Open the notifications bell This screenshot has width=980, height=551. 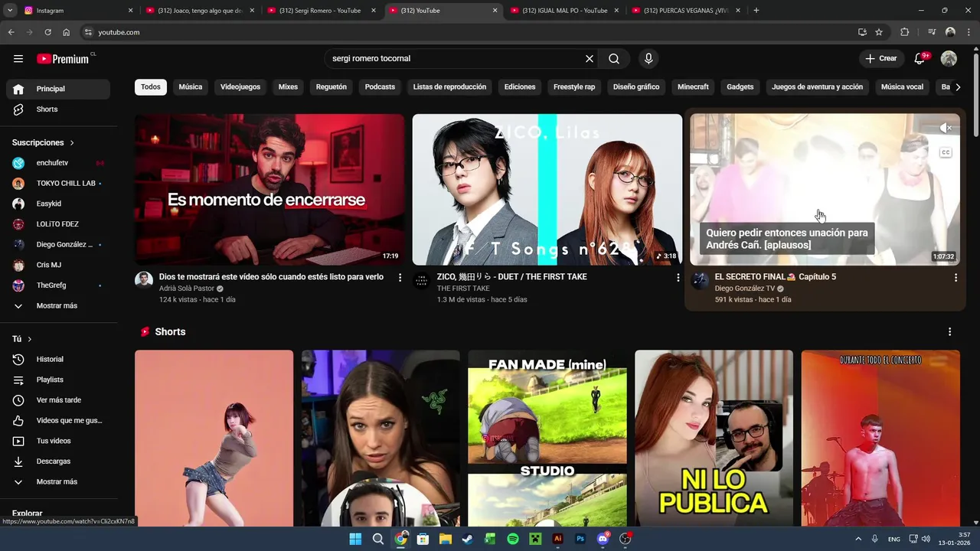pos(921,59)
